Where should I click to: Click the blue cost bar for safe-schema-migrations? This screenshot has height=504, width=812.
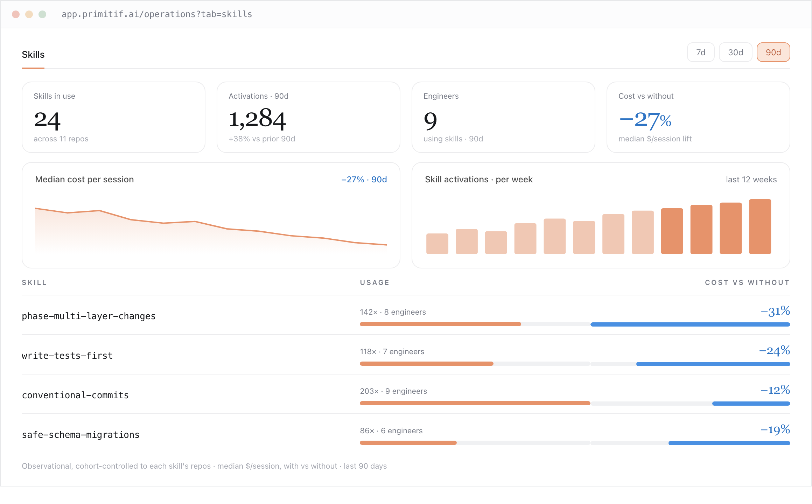[x=729, y=443]
